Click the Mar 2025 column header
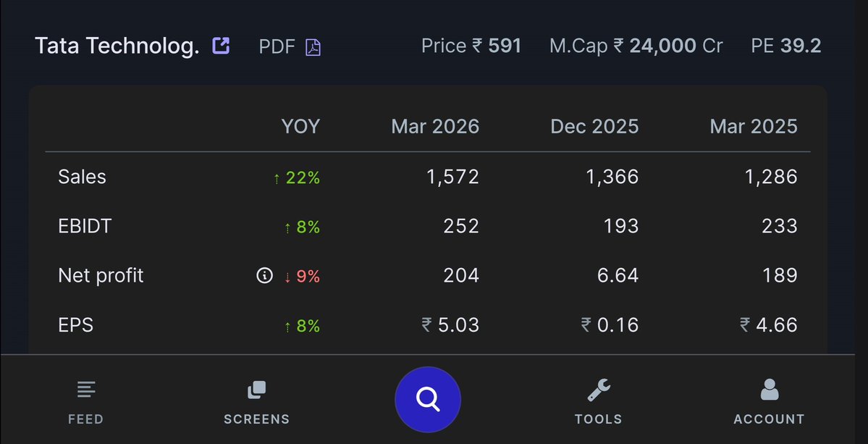This screenshot has height=444, width=868. (754, 127)
